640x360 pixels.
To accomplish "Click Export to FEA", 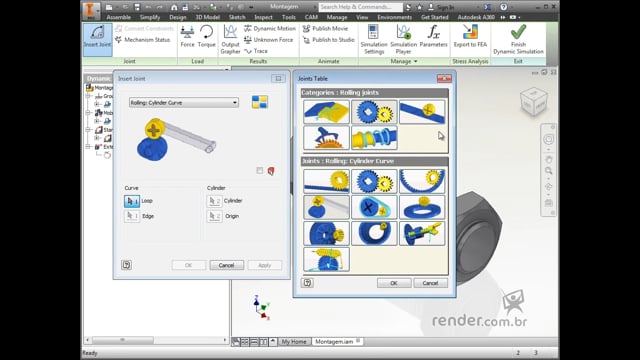I will tap(470, 36).
